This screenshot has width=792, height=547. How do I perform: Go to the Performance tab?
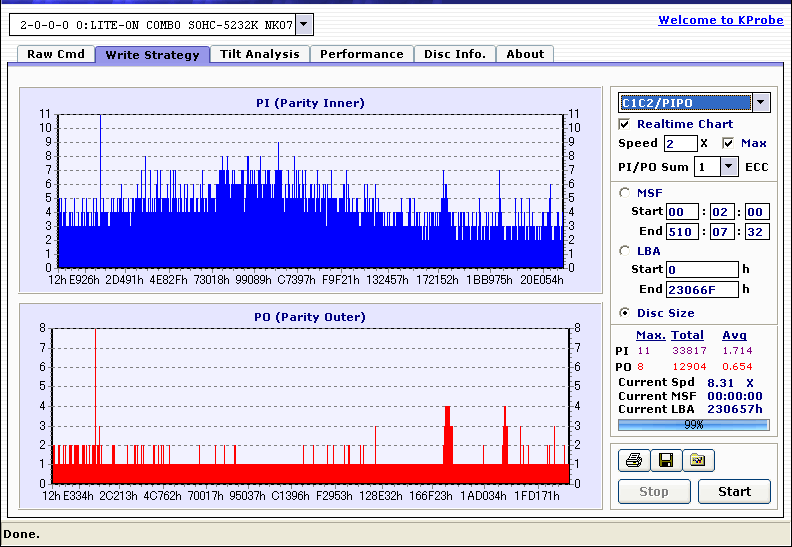361,54
